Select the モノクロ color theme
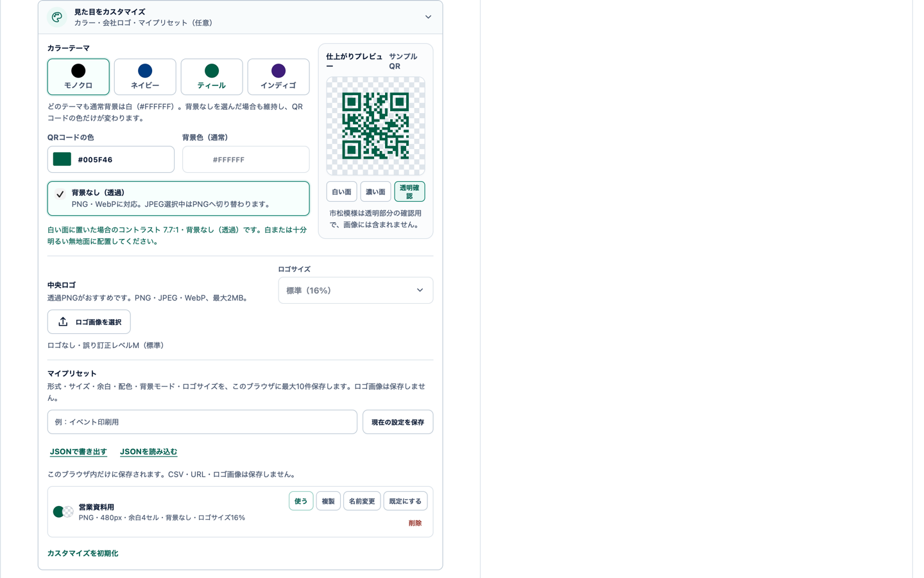This screenshot has width=924, height=578. coord(78,77)
